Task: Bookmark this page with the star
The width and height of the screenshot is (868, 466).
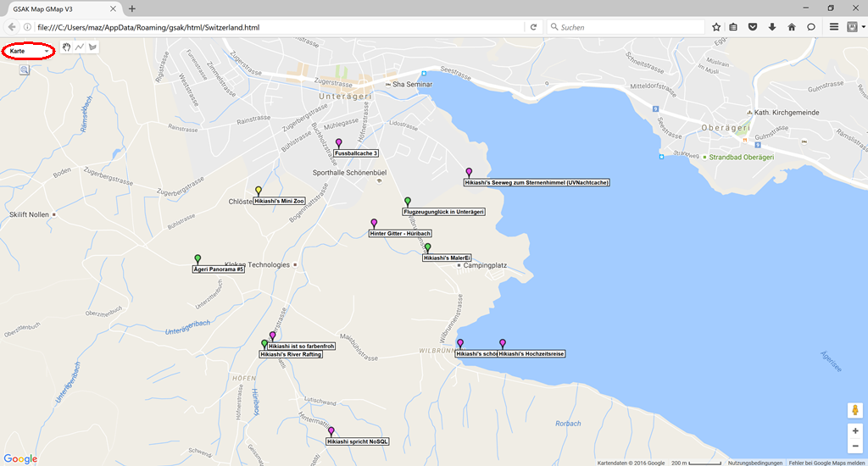Action: click(715, 27)
